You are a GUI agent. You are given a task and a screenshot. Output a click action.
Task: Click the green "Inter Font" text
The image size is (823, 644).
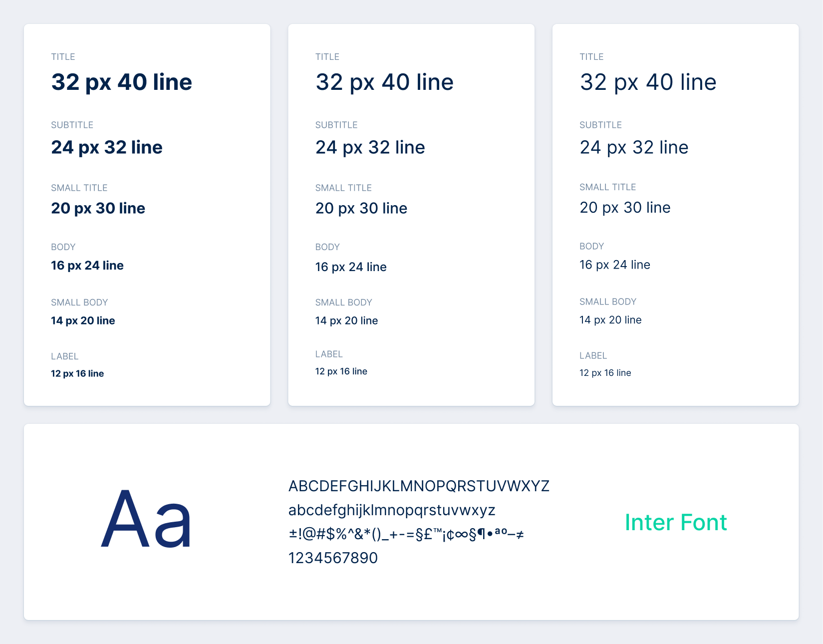point(675,522)
